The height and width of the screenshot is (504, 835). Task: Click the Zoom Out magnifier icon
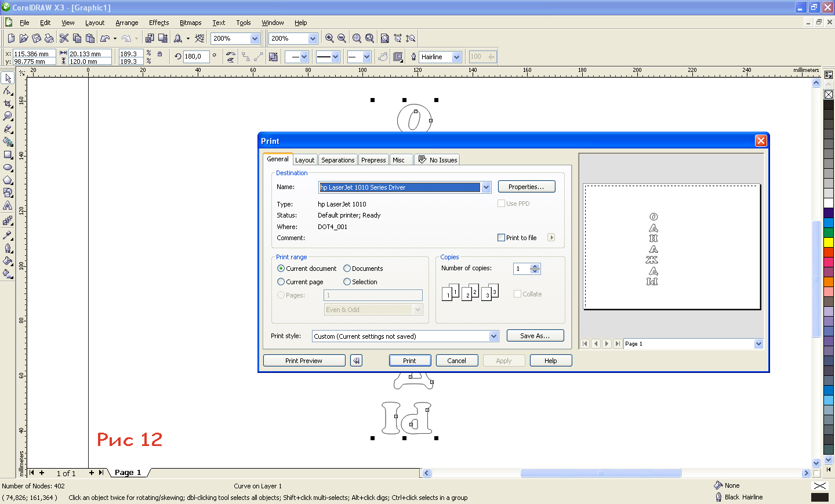click(x=342, y=38)
